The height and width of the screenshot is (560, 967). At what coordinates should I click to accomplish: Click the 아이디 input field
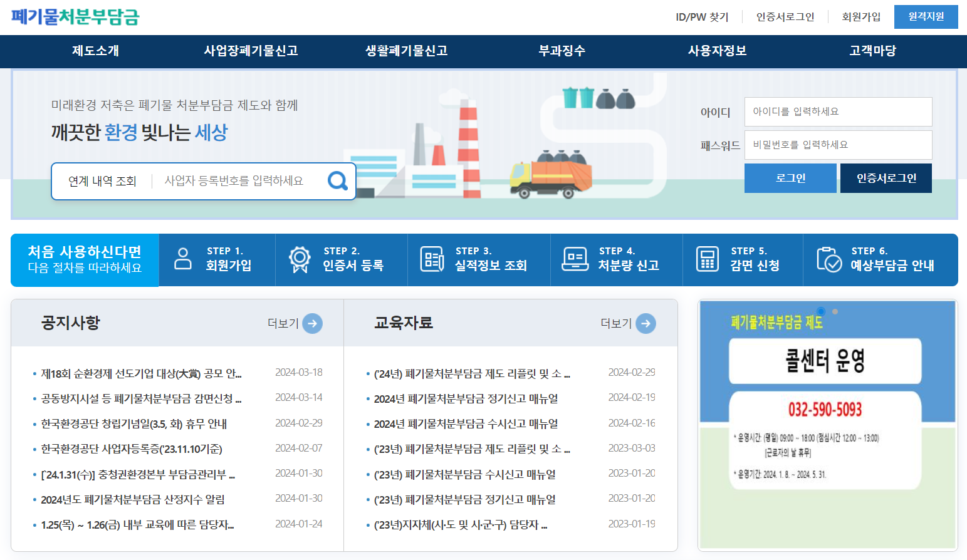click(838, 111)
